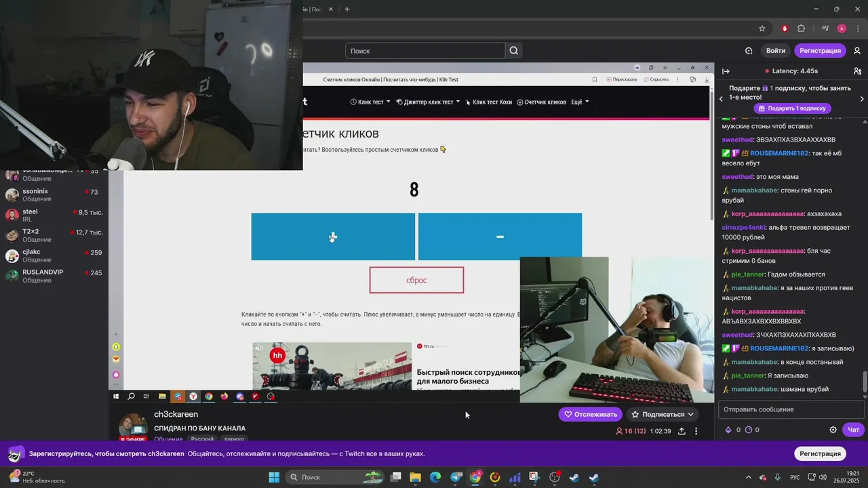
Task: Click the blue plus counter button
Action: point(333,237)
